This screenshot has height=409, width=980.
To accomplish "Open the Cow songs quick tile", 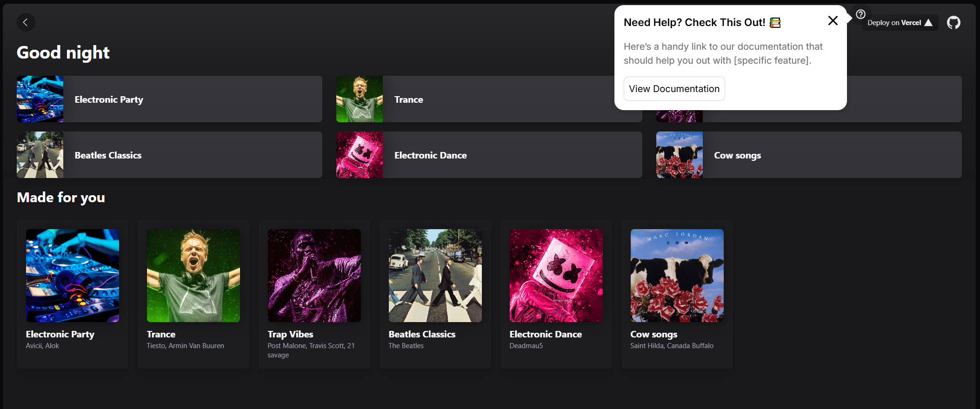I will pyautogui.click(x=808, y=155).
